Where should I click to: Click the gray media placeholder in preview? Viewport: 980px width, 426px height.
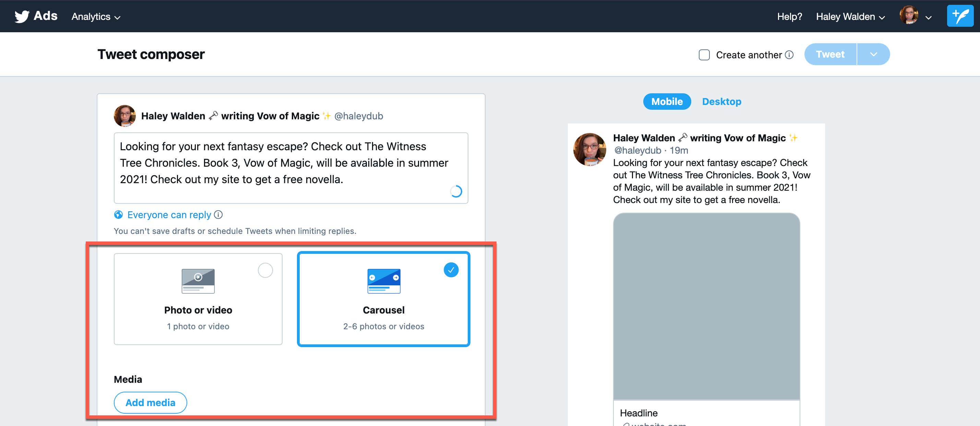click(706, 306)
